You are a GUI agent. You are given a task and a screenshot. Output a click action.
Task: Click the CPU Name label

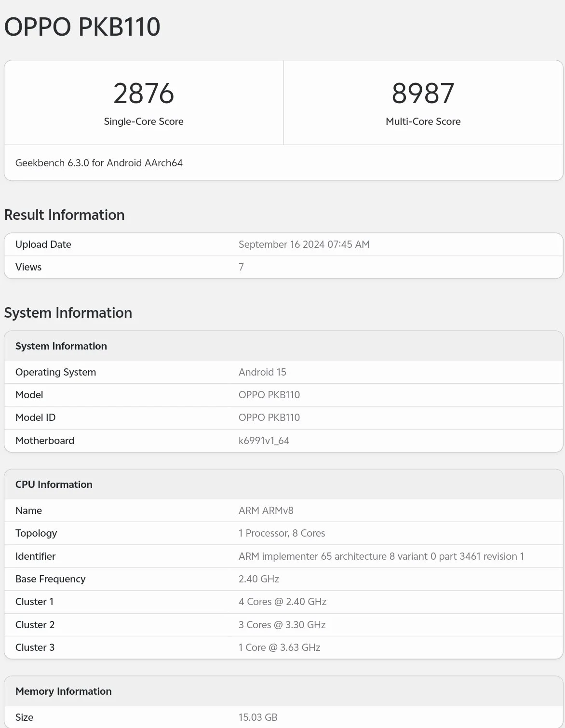pos(29,511)
